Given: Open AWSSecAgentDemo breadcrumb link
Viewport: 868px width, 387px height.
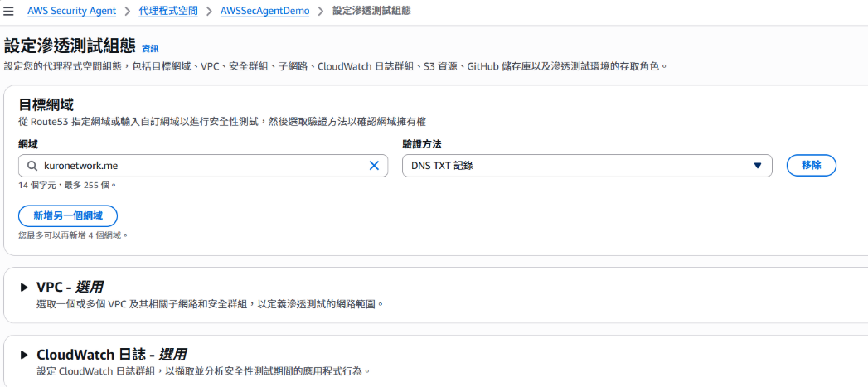Looking at the screenshot, I should click(x=264, y=11).
